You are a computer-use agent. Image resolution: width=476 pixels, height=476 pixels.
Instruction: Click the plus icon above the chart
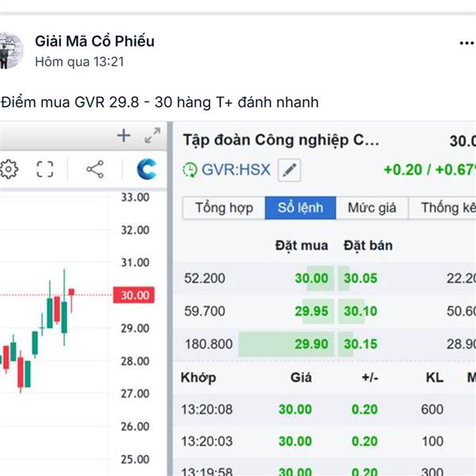point(124,136)
